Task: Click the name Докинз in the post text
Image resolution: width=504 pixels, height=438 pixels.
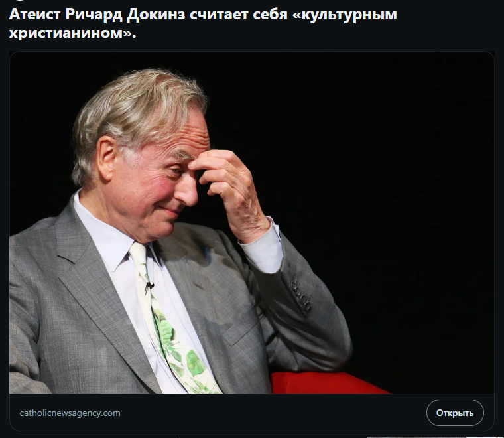Action: [156, 15]
